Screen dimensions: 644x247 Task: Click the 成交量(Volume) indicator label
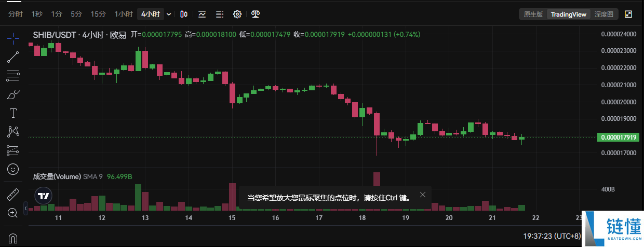[x=57, y=176]
